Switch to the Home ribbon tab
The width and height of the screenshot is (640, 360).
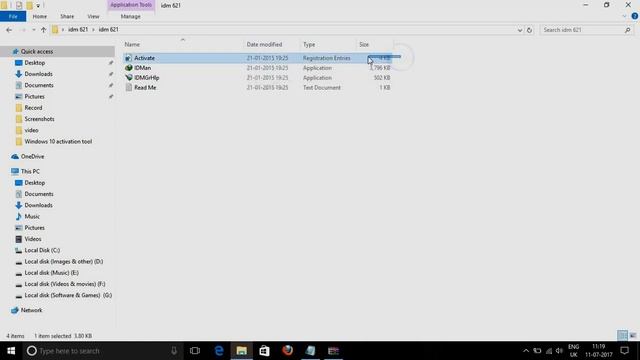click(x=40, y=16)
